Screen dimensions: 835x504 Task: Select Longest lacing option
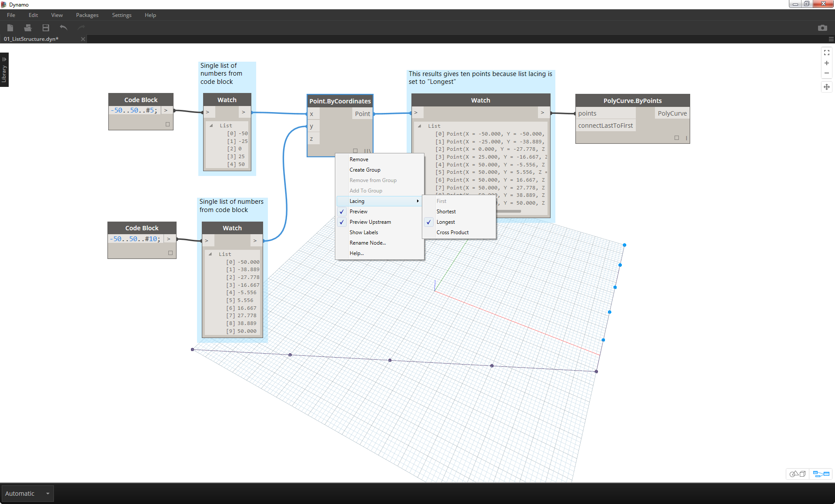(445, 222)
